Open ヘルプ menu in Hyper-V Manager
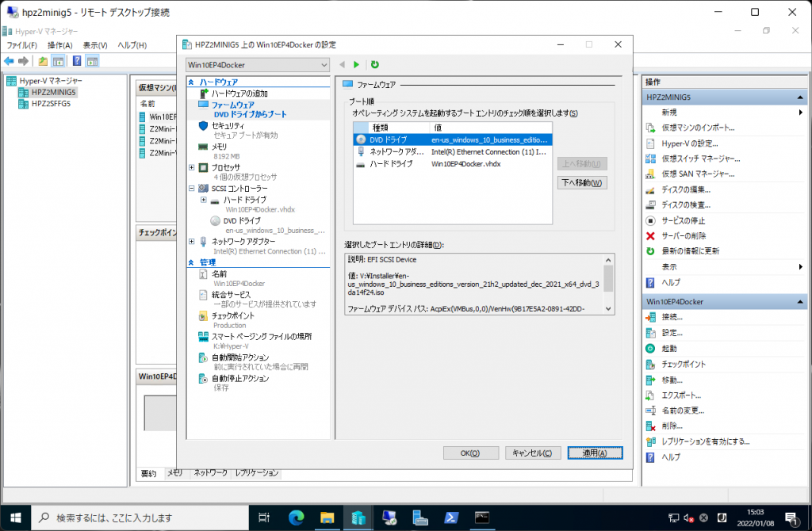Screen dimensions: 812x531 [132, 45]
